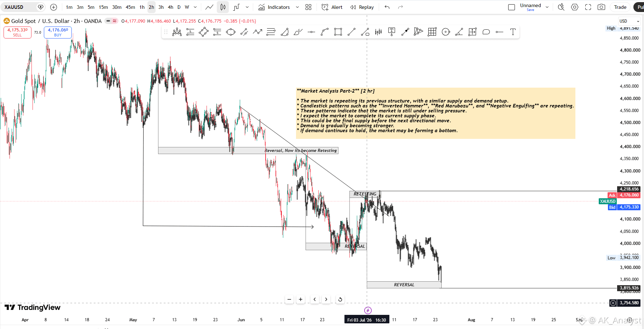Switch to Line chart style
644x329 pixels.
pos(209,7)
